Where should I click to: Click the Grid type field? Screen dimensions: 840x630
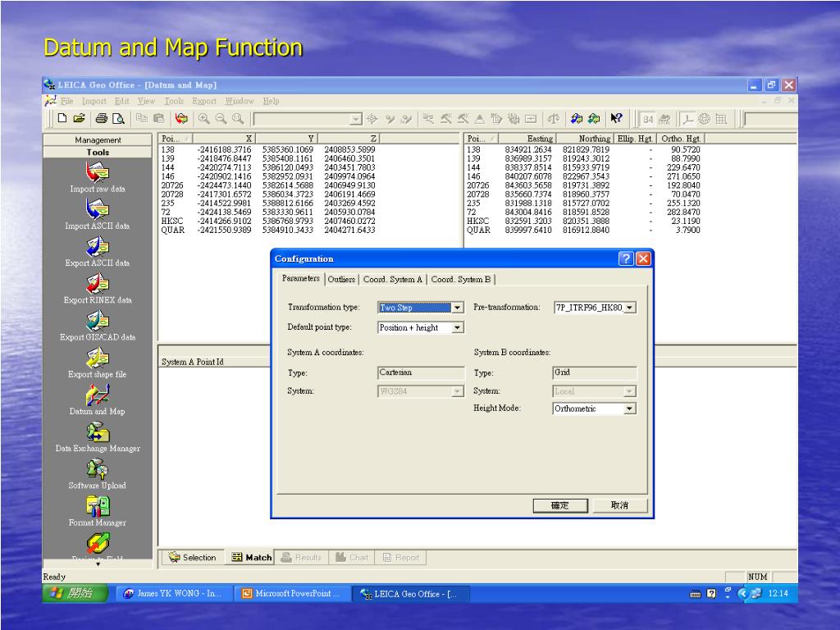coord(595,373)
